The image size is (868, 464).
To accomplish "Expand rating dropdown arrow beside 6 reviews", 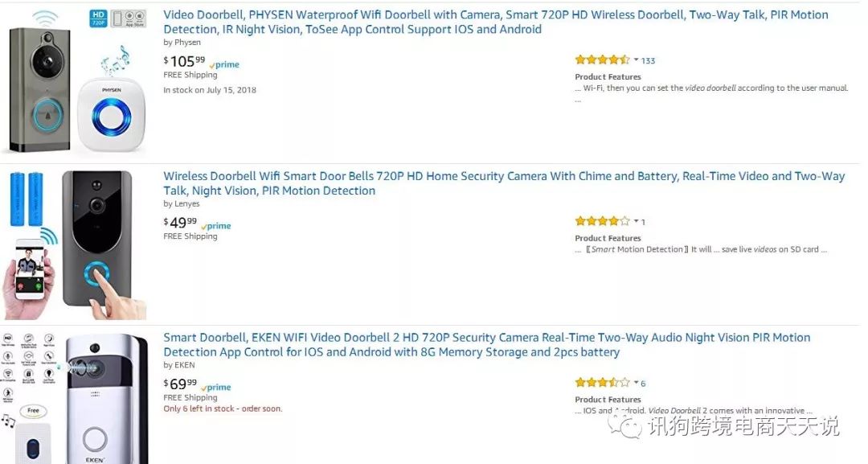I will [x=636, y=383].
